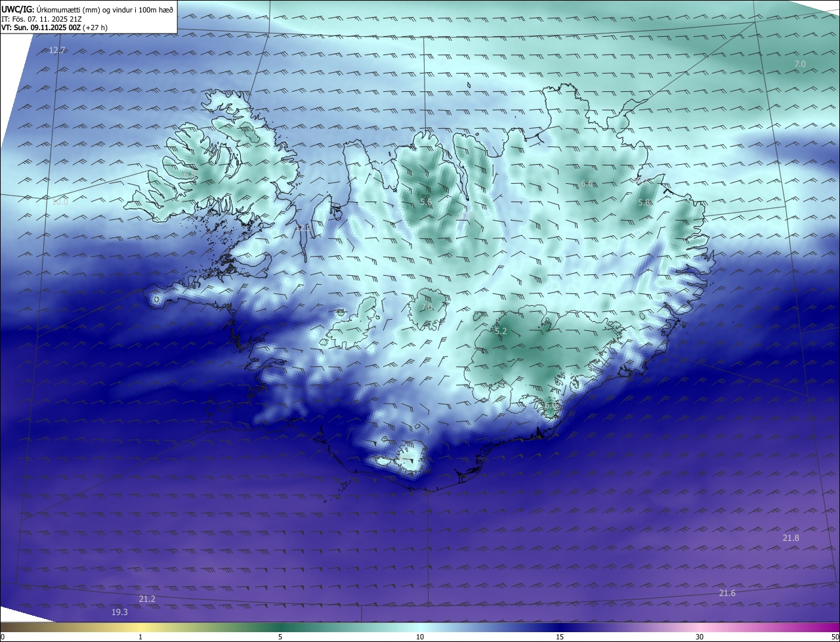This screenshot has height=642, width=840.
Task: Select the initial time 'IT: Fös. 07. 11. 2025 21Z'
Action: point(41,19)
